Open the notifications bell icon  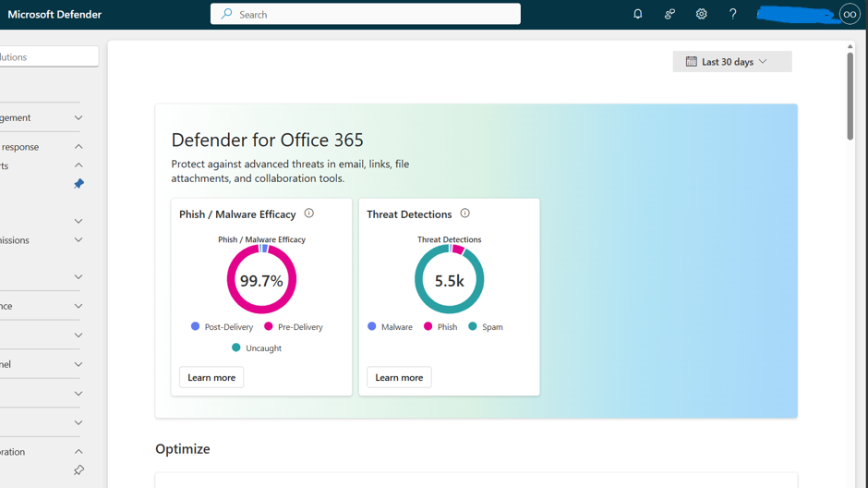pyautogui.click(x=638, y=14)
